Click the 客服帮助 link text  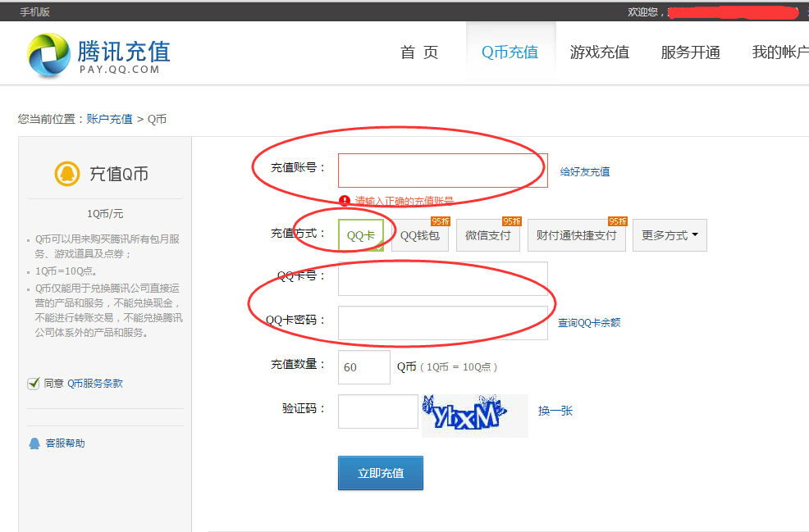65,443
